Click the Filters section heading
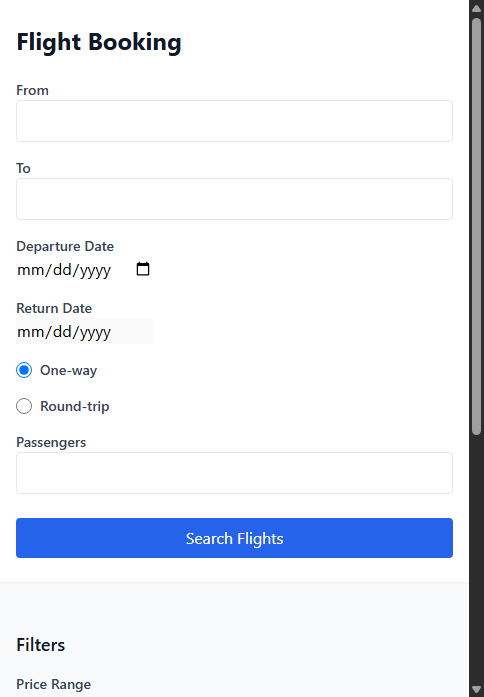 (x=40, y=645)
